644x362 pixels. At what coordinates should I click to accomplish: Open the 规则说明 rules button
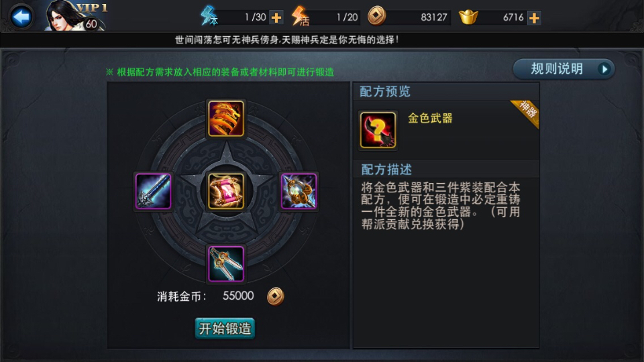click(564, 69)
